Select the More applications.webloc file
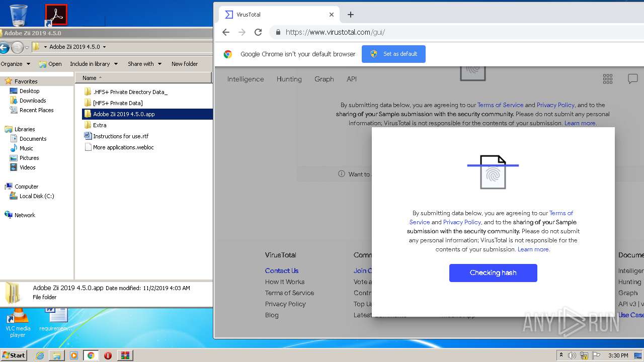Screen dimensions: 644x362 123,147
